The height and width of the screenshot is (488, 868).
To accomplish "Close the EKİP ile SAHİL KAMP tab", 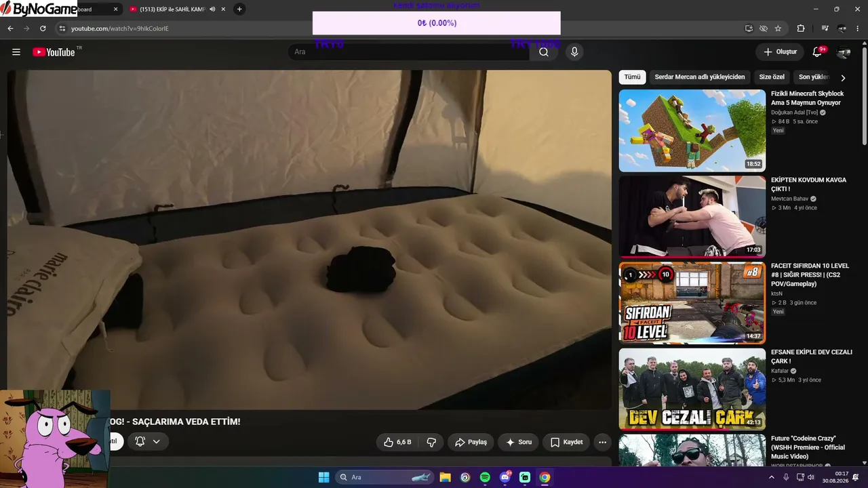I will coord(223,9).
